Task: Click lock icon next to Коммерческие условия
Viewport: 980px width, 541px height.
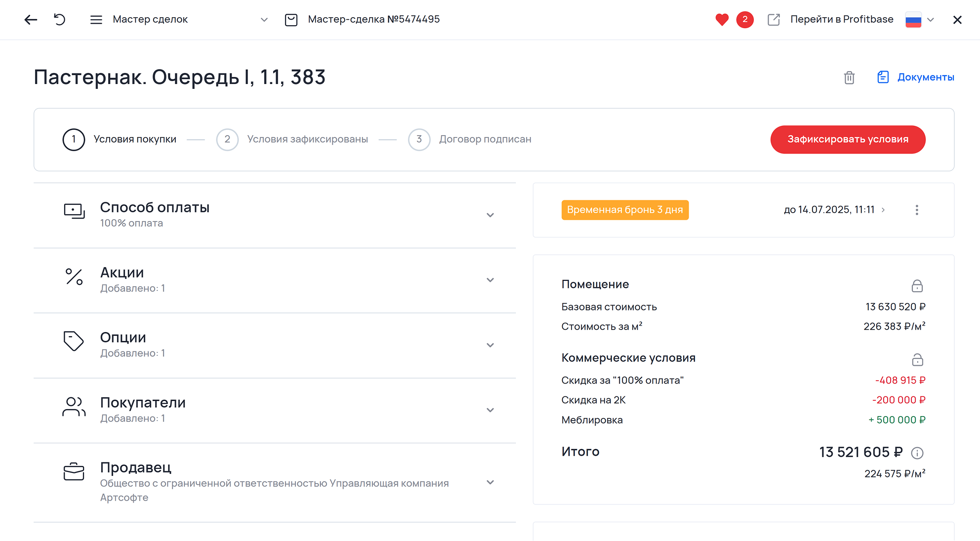Action: (x=917, y=359)
